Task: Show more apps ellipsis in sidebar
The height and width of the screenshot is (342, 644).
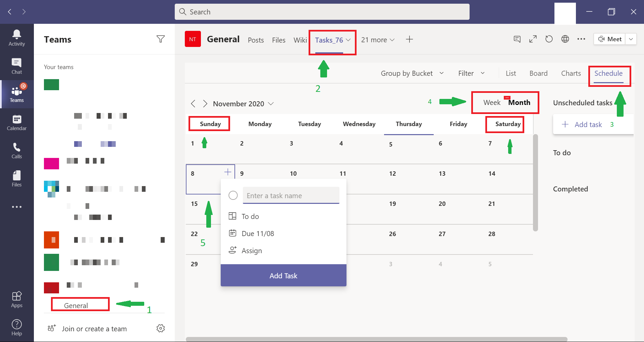Action: pyautogui.click(x=17, y=207)
